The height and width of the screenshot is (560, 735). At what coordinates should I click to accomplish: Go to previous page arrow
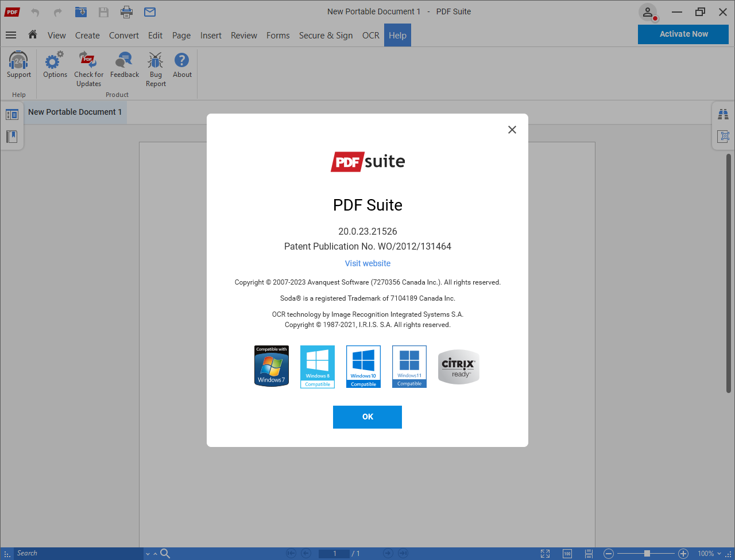(307, 554)
